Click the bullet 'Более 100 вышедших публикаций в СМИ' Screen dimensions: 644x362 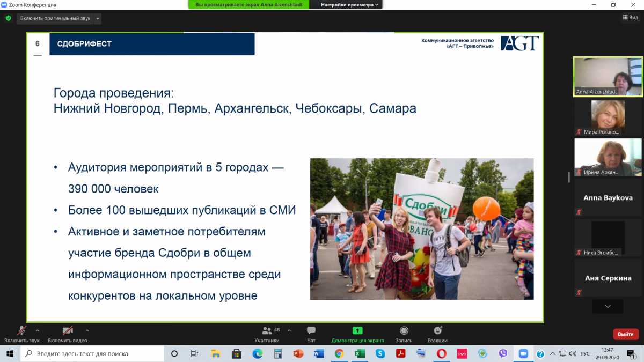click(x=182, y=210)
